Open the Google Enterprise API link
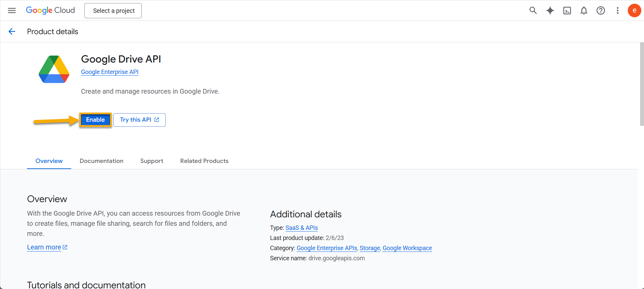 [110, 72]
